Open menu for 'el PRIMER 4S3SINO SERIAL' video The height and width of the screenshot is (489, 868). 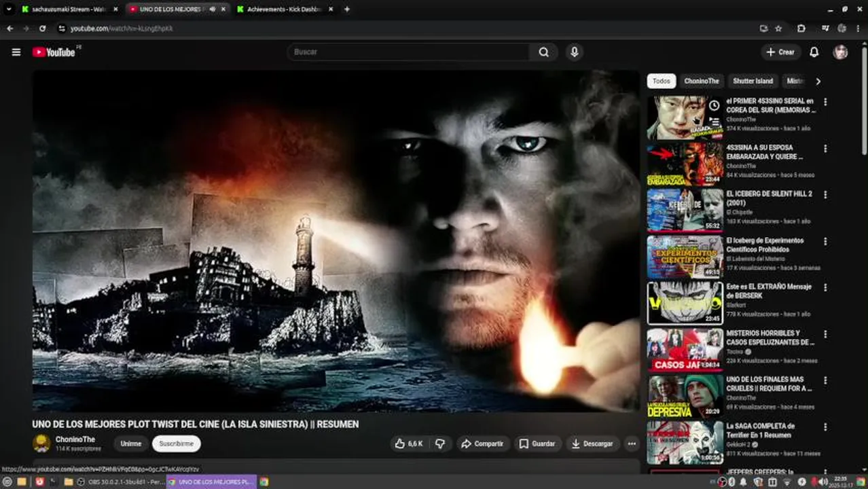coord(826,102)
